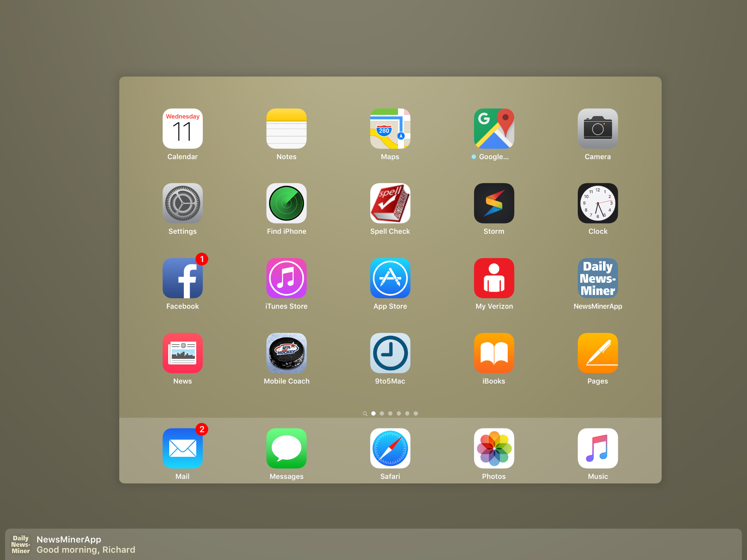
Task: Launch the iTunes Store app
Action: [x=286, y=278]
